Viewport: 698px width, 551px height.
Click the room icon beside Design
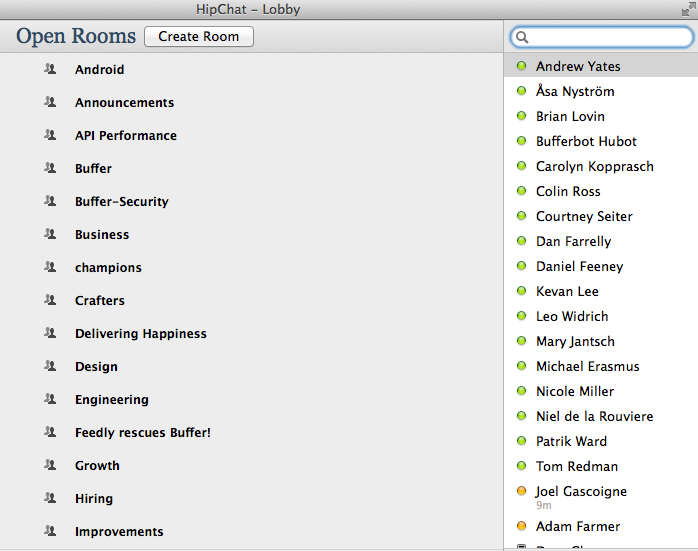[x=50, y=366]
